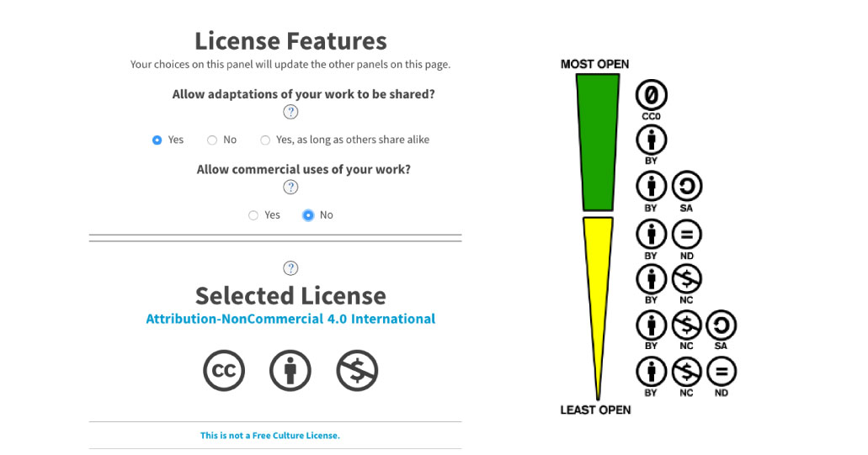This screenshot has width=868, height=455.
Task: Select Yes for commercial uses
Action: point(253,215)
